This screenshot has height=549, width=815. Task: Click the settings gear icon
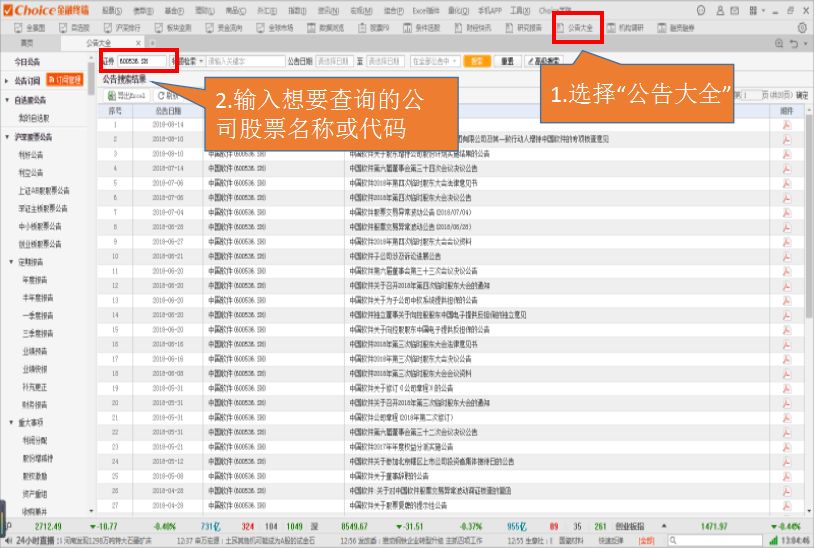click(x=802, y=28)
